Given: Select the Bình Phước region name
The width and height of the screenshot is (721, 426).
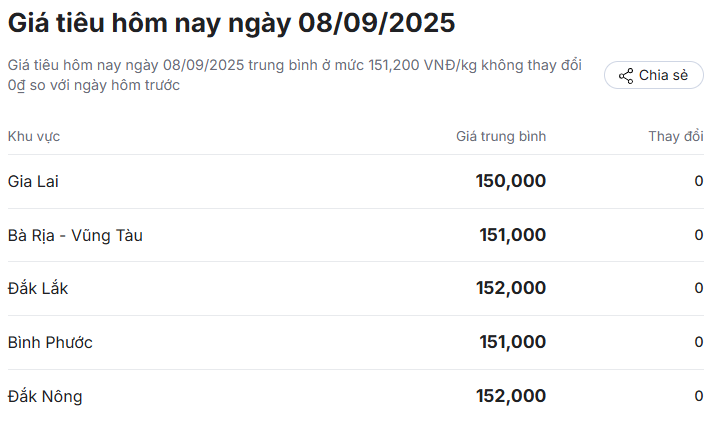Looking at the screenshot, I should (50, 342).
